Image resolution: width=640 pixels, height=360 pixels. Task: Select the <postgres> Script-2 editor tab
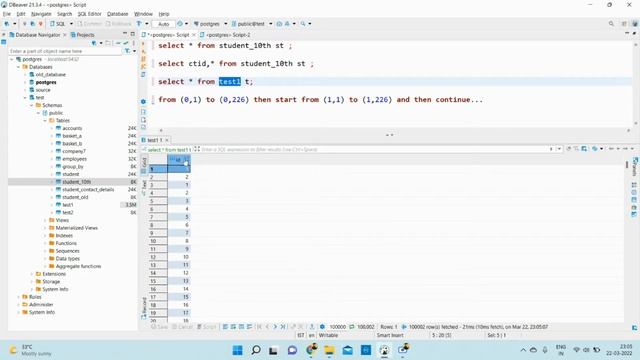(x=225, y=35)
